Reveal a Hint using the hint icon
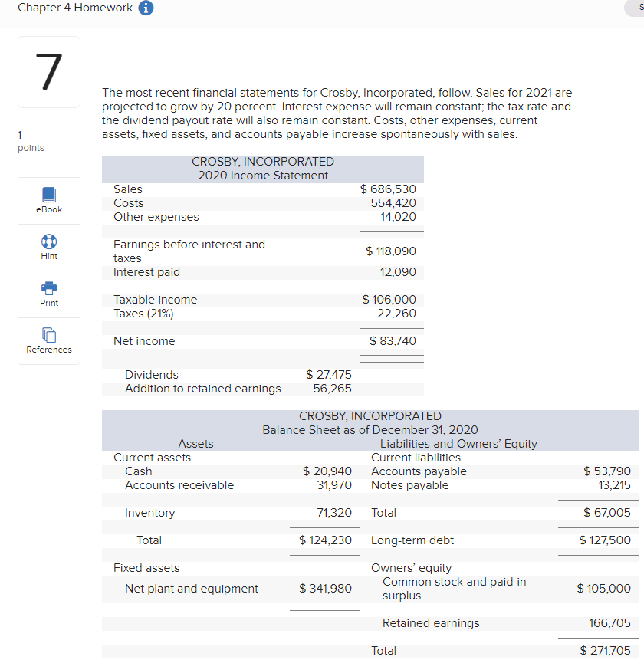The height and width of the screenshot is (660, 644). coord(48,241)
